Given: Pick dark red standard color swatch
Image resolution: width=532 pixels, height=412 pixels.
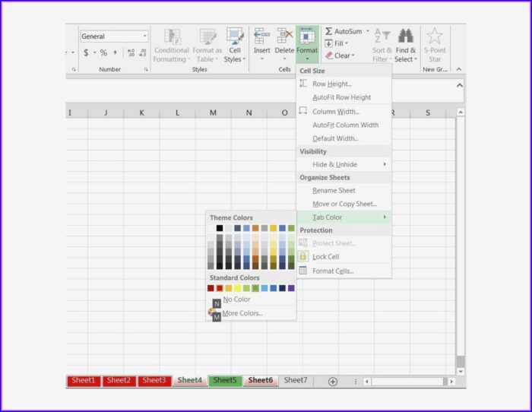Looking at the screenshot, I should click(x=211, y=288).
